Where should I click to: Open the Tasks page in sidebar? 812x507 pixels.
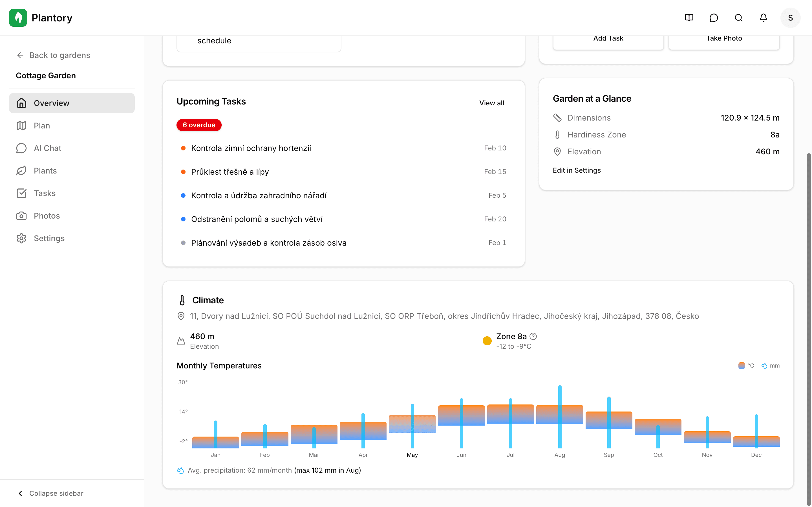click(x=45, y=193)
